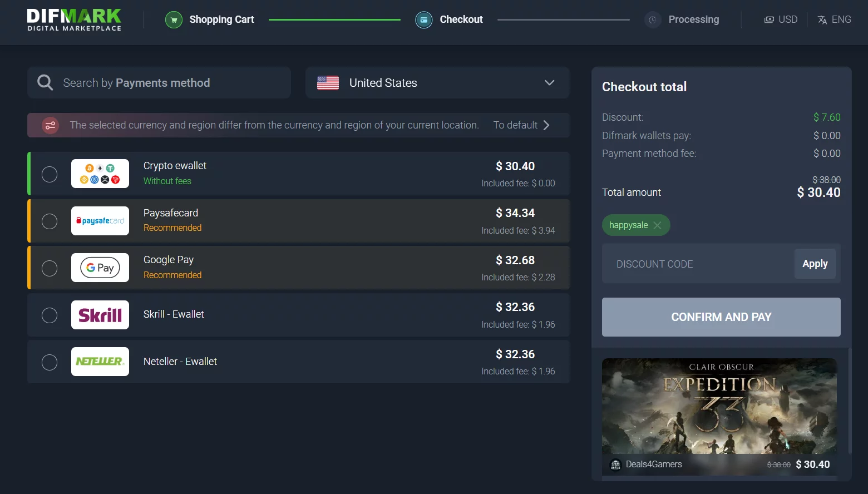Remove the happysale discount code tag
This screenshot has height=494, width=868.
pos(657,225)
